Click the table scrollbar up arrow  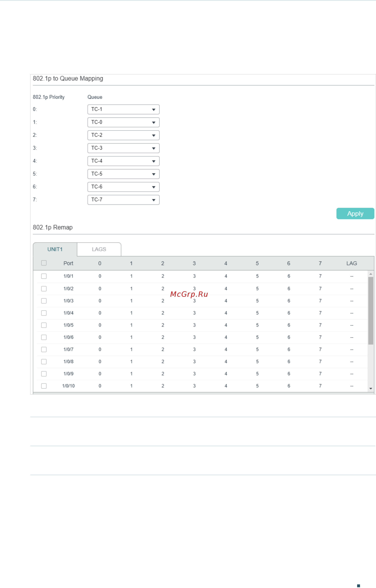point(371,274)
